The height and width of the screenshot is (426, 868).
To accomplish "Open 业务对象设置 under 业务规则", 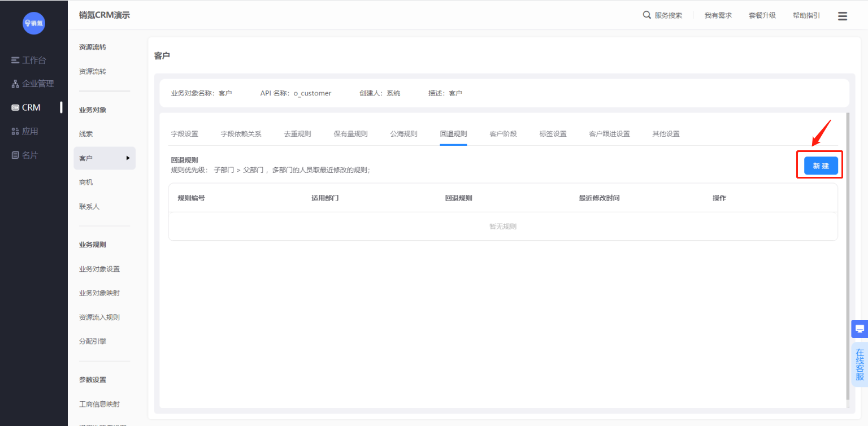I will pos(99,269).
